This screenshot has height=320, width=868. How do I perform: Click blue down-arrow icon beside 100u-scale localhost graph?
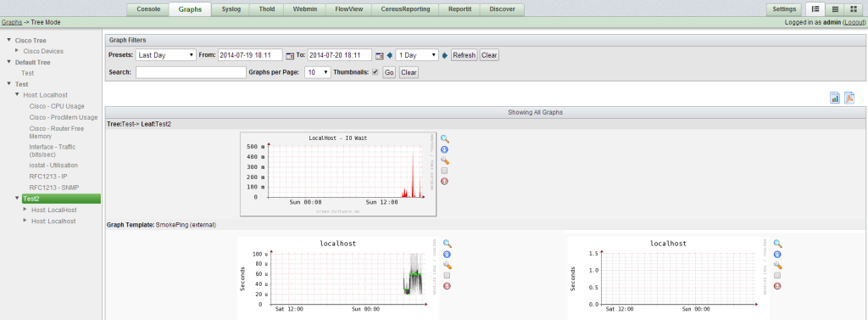448,255
